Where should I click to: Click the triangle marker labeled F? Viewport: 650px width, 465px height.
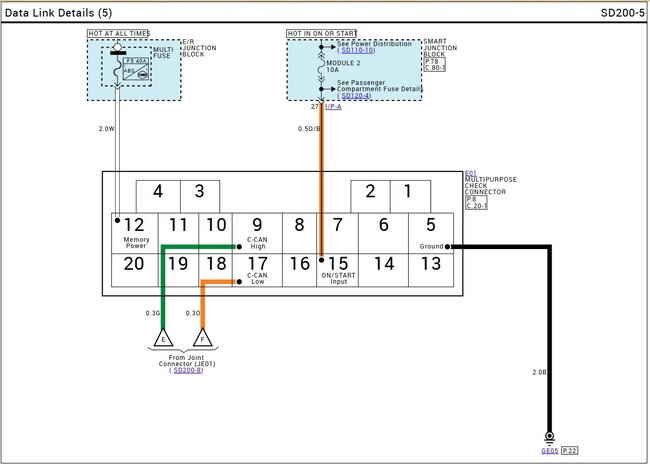(203, 338)
